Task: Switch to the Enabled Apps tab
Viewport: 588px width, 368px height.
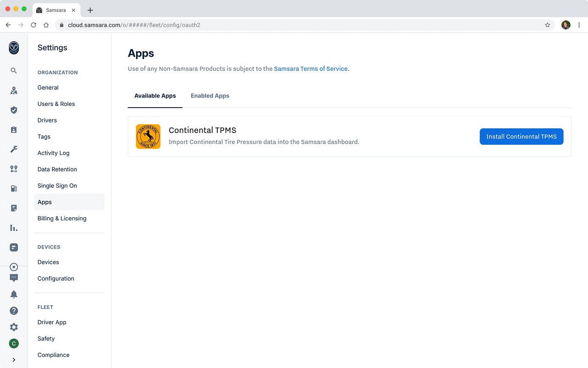Action: 210,96
